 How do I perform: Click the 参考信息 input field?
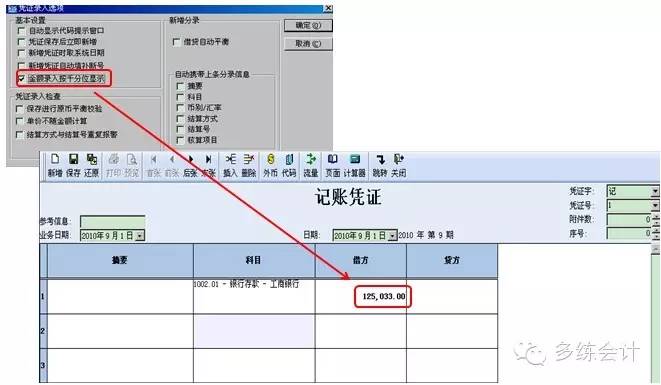pos(113,221)
